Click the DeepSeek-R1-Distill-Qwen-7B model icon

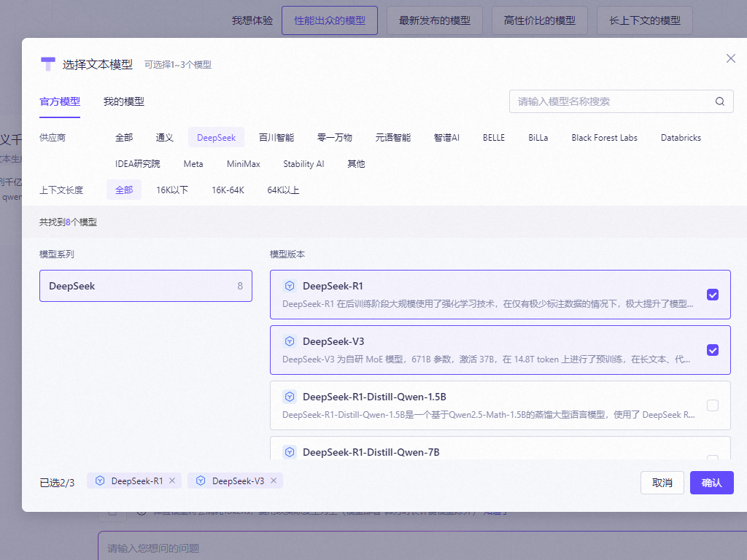click(290, 452)
